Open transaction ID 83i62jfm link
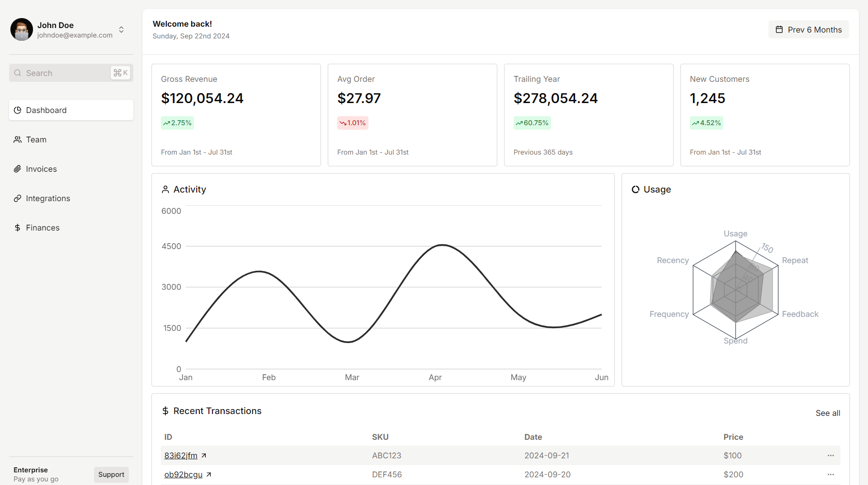This screenshot has height=485, width=868. click(x=181, y=456)
